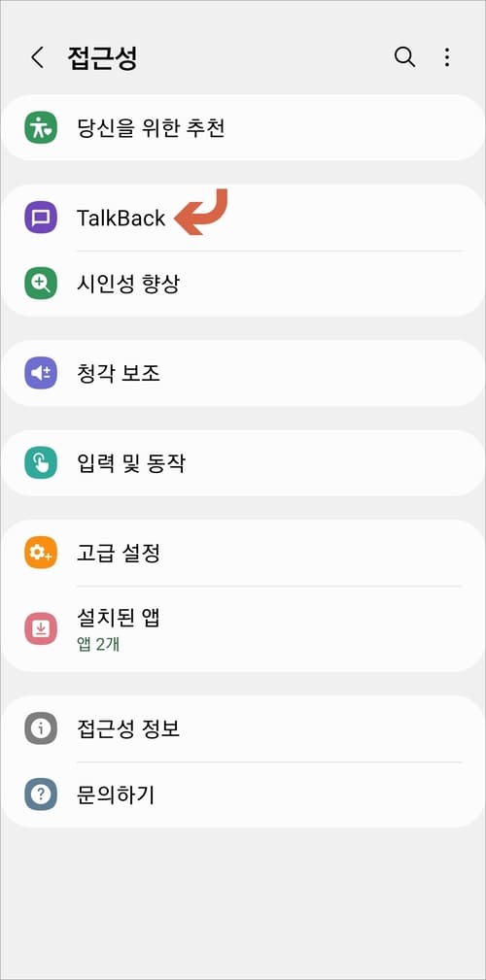Tap the orange 고급 설정 gear icon

[x=41, y=553]
